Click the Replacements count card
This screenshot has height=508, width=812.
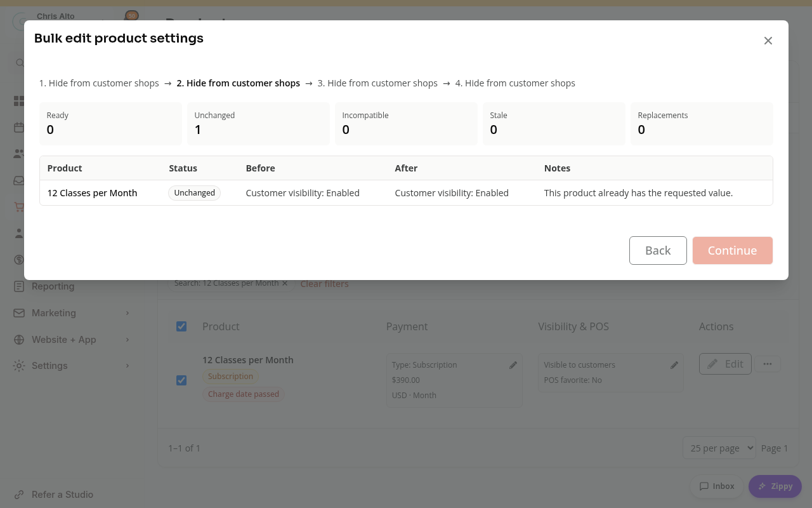point(702,124)
